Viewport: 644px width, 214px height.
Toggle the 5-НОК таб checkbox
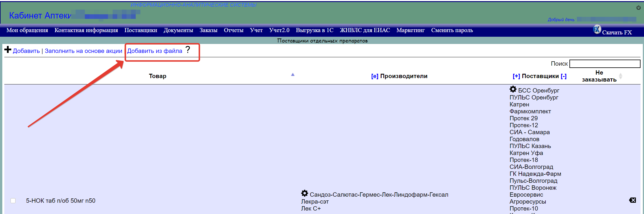pyautogui.click(x=13, y=201)
